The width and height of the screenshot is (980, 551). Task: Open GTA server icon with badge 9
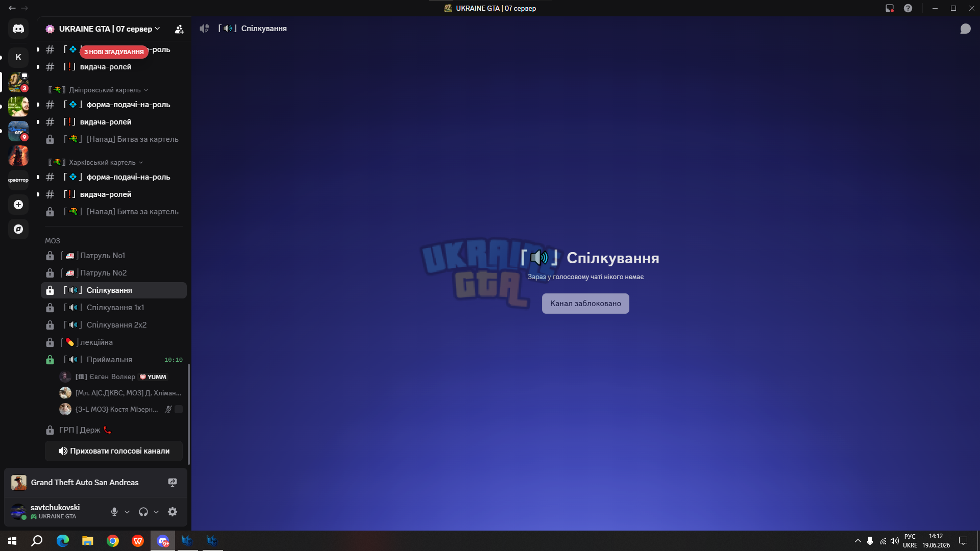pos(18,131)
